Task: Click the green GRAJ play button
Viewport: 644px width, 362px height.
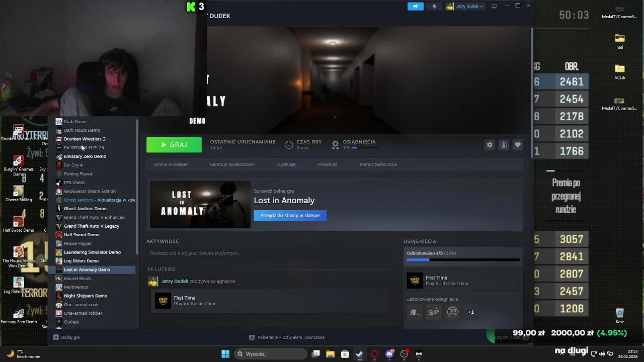Action: click(x=174, y=145)
